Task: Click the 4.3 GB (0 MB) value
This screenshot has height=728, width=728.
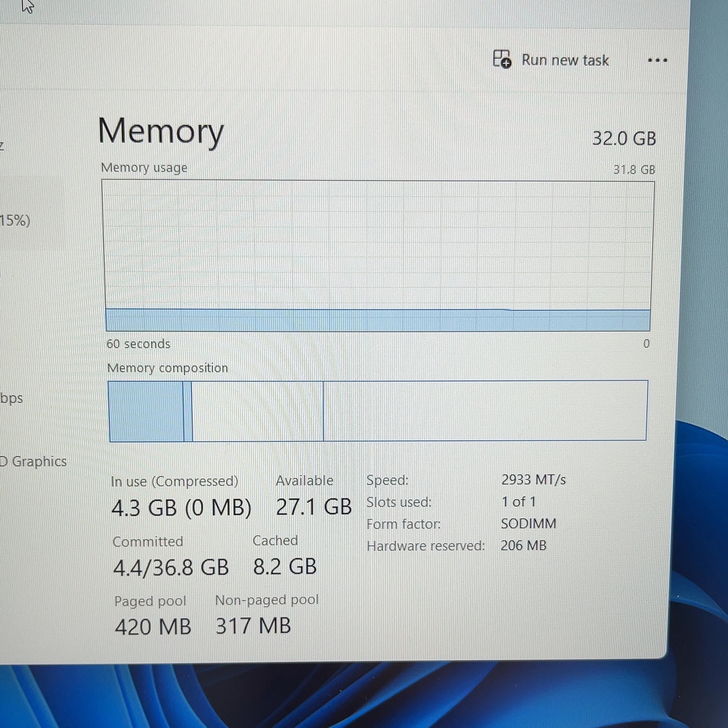Action: pyautogui.click(x=182, y=508)
